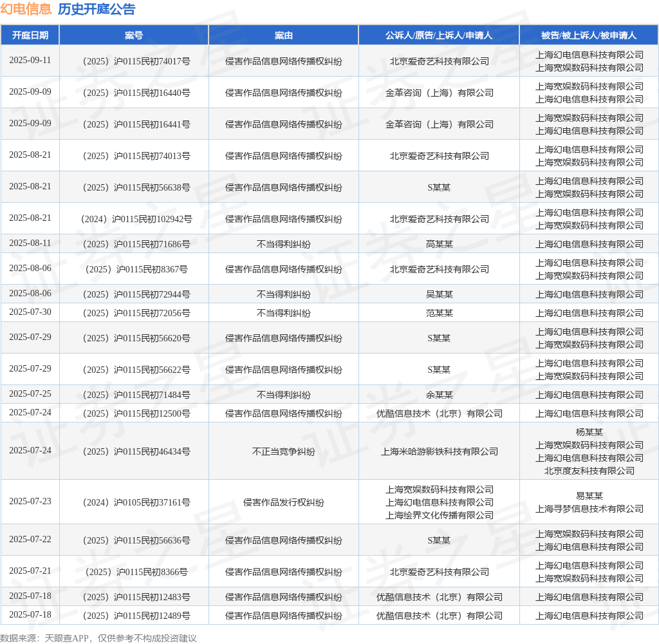This screenshot has width=659, height=644.
Task: Click plaintiff 吴某某
Action: point(439,294)
